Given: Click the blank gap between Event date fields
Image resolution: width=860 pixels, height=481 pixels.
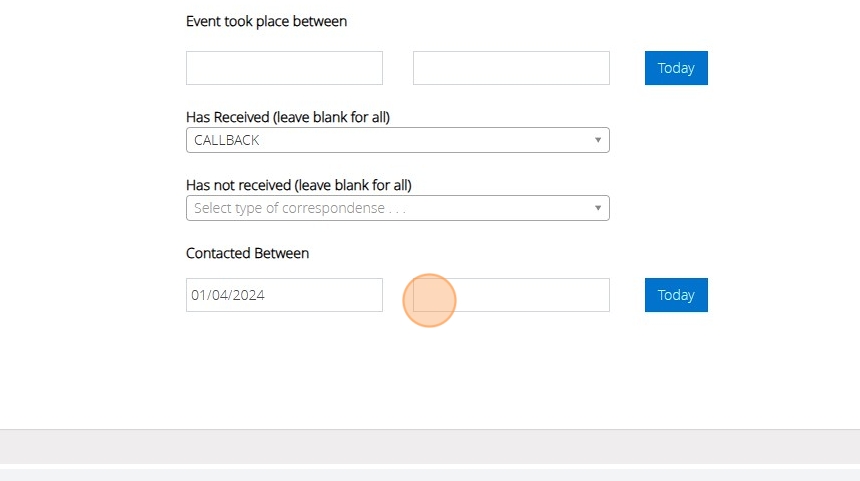Looking at the screenshot, I should click(398, 68).
